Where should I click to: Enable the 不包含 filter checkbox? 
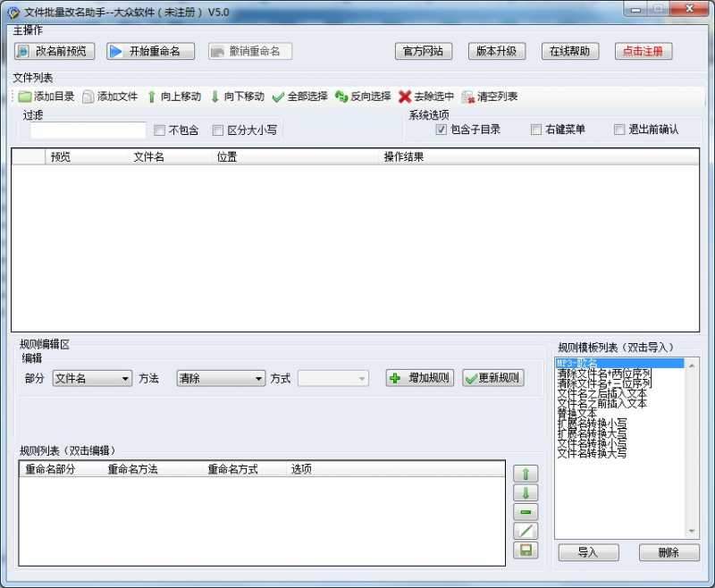pyautogui.click(x=157, y=130)
